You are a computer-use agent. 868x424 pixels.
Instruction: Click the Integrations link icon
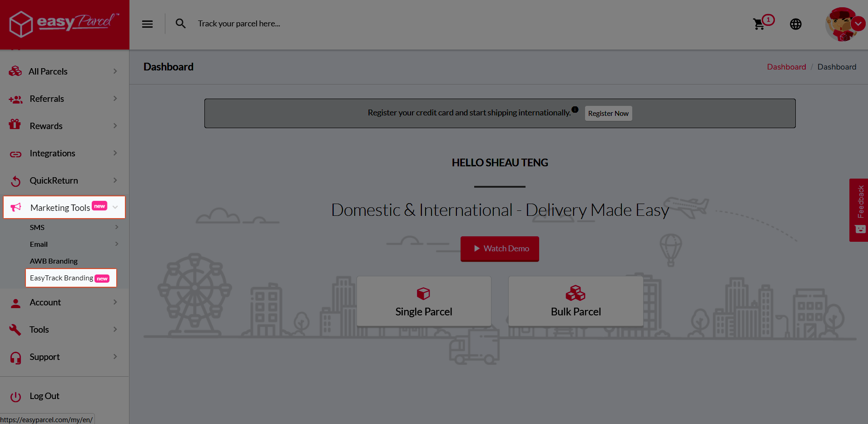point(15,154)
